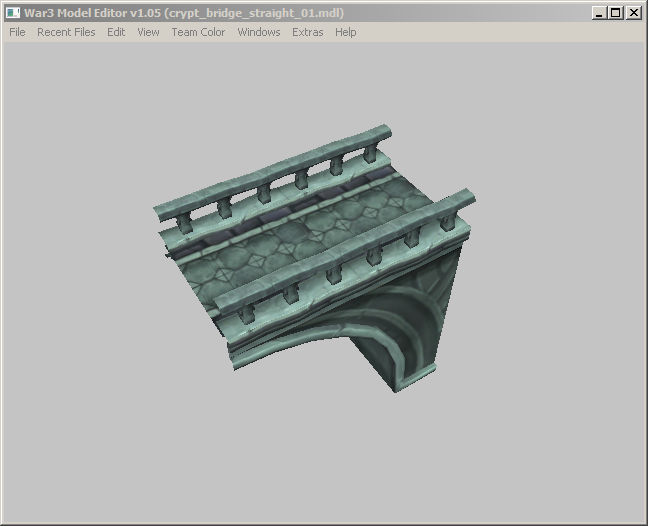Open the Extras menu
648x526 pixels.
[x=308, y=32]
